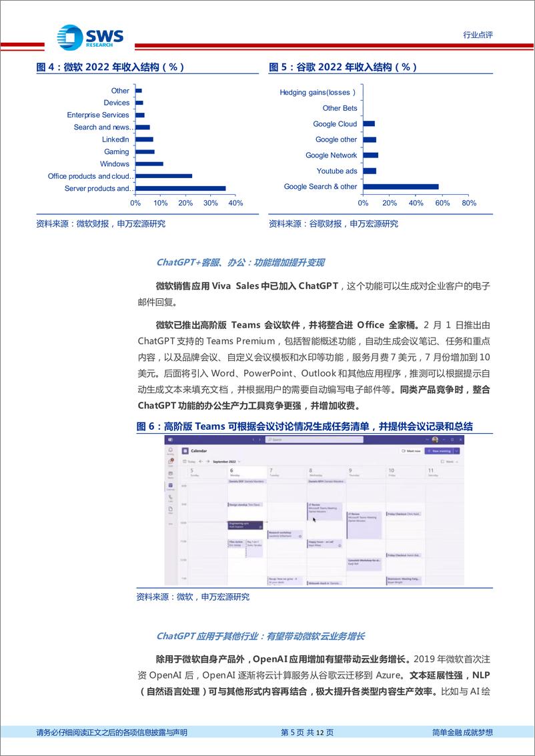Screen dimensions: 535x756
Task: Click the Office products and cloud bar
Action: pyautogui.click(x=164, y=176)
